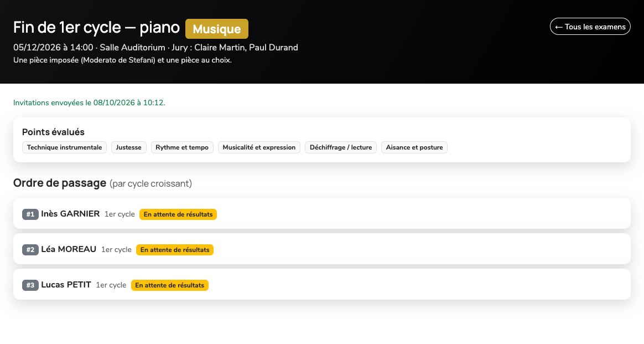
Task: Open Inès GARNIER's candidate name
Action: pos(70,214)
